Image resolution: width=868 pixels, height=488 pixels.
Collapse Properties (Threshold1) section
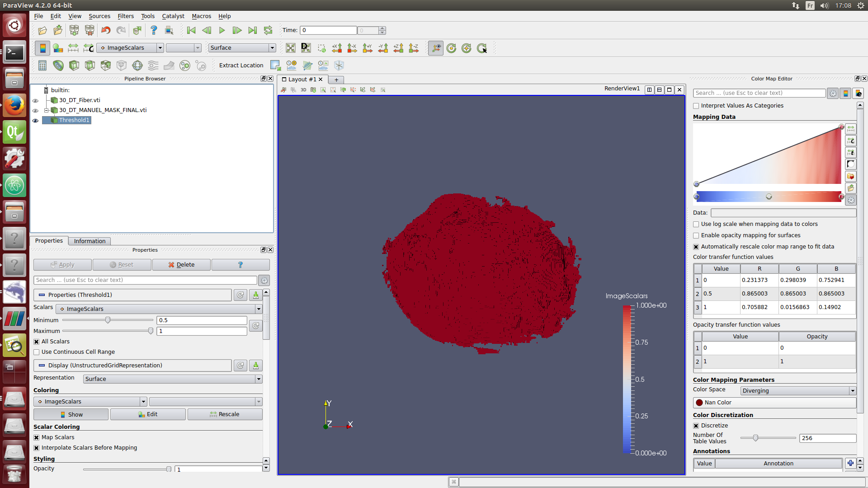pyautogui.click(x=132, y=295)
